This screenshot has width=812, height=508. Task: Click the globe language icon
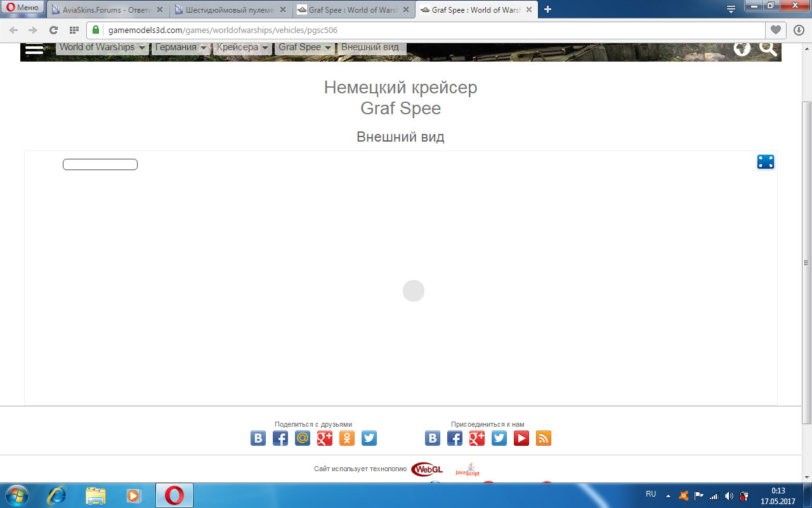point(742,48)
